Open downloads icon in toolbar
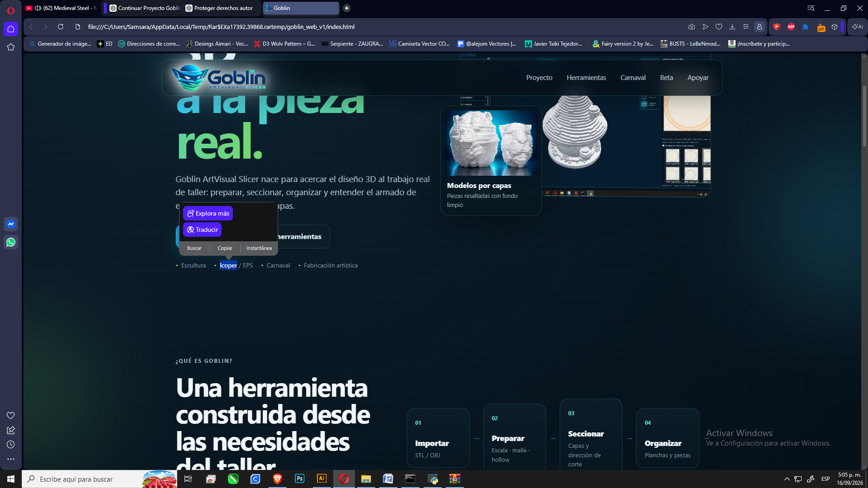Viewport: 868px width, 488px height. (x=732, y=27)
